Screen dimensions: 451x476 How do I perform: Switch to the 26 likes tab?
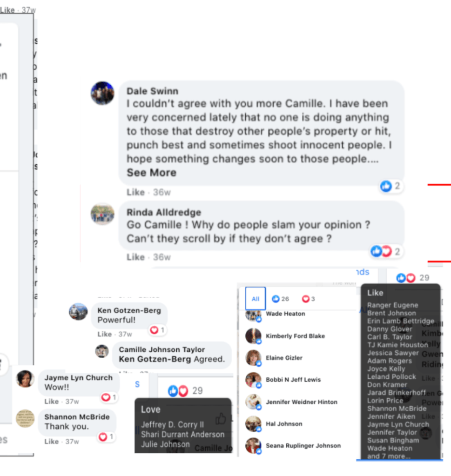[280, 299]
